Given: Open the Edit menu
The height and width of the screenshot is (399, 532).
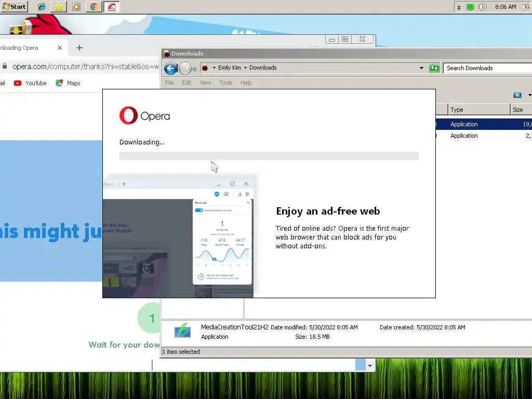Looking at the screenshot, I should coord(187,83).
